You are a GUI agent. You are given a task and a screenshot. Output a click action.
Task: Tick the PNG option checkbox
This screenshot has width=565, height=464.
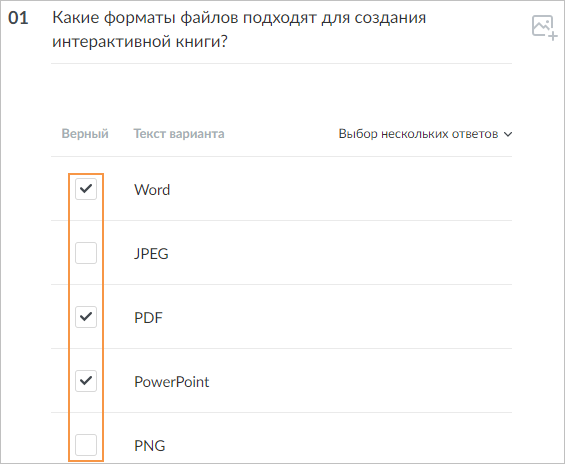(86, 445)
